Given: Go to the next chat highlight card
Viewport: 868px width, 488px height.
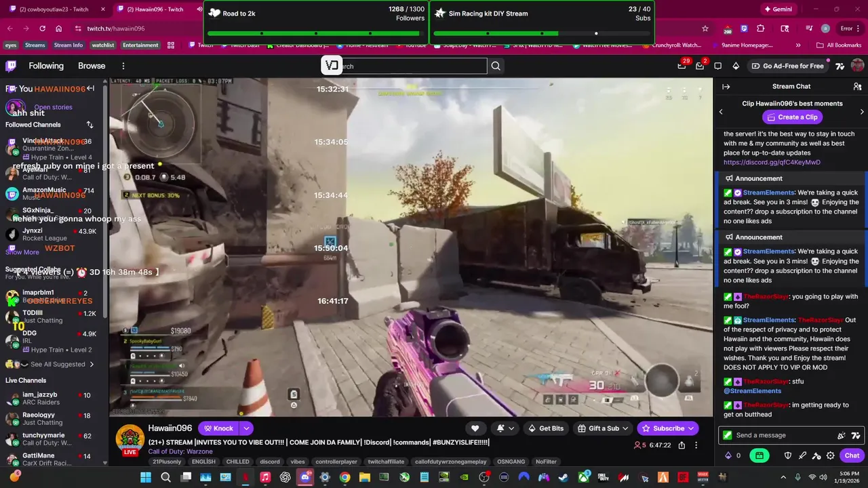Looking at the screenshot, I should [862, 111].
